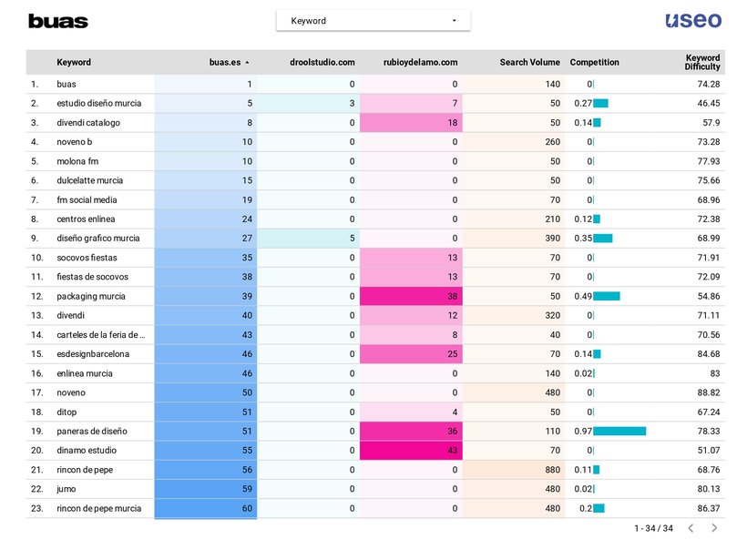Click the 0.2 competition bar for rincon de pepe murcia
This screenshot has width=747, height=560.
(x=599, y=508)
